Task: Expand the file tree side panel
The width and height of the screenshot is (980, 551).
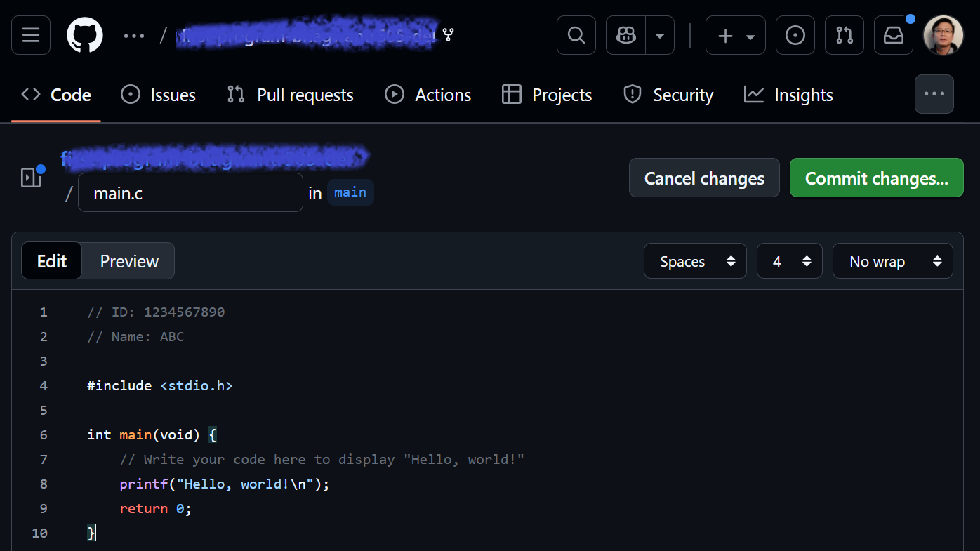Action: 31,178
